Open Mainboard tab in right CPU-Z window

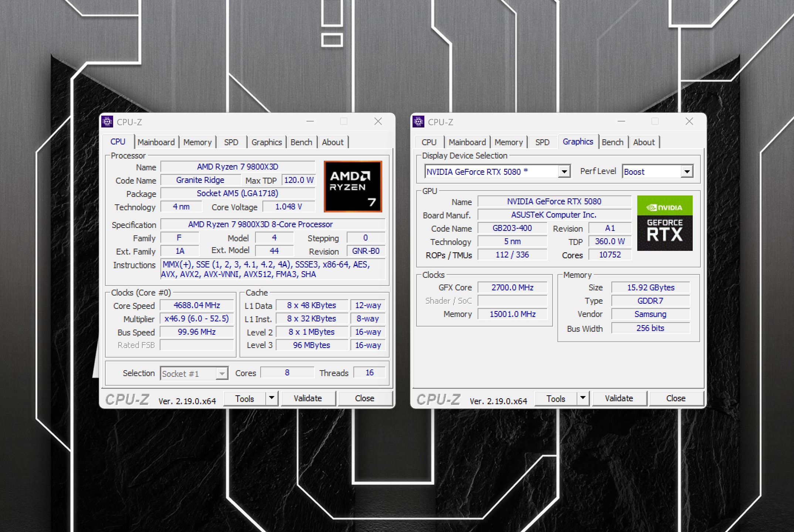click(x=467, y=142)
